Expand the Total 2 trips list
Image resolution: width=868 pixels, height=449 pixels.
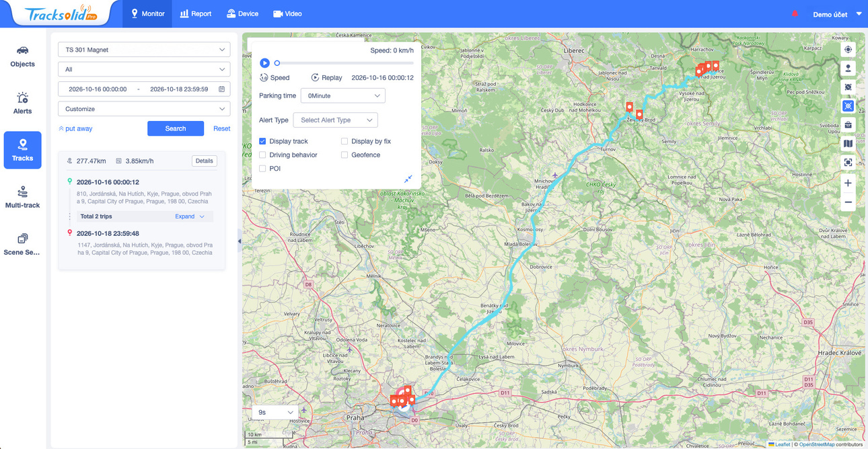tap(190, 216)
